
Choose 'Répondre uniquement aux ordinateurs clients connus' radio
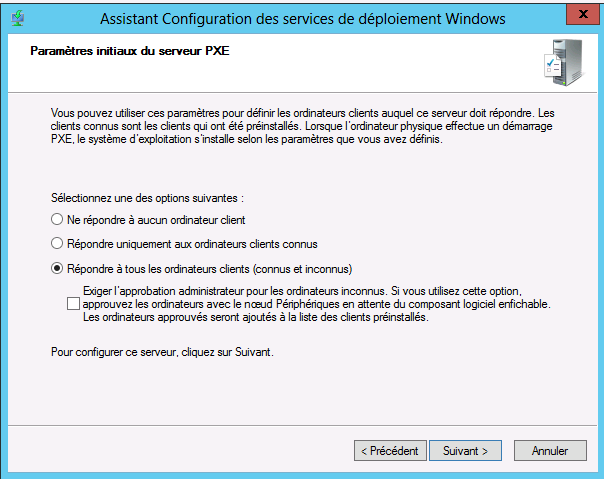coord(57,244)
